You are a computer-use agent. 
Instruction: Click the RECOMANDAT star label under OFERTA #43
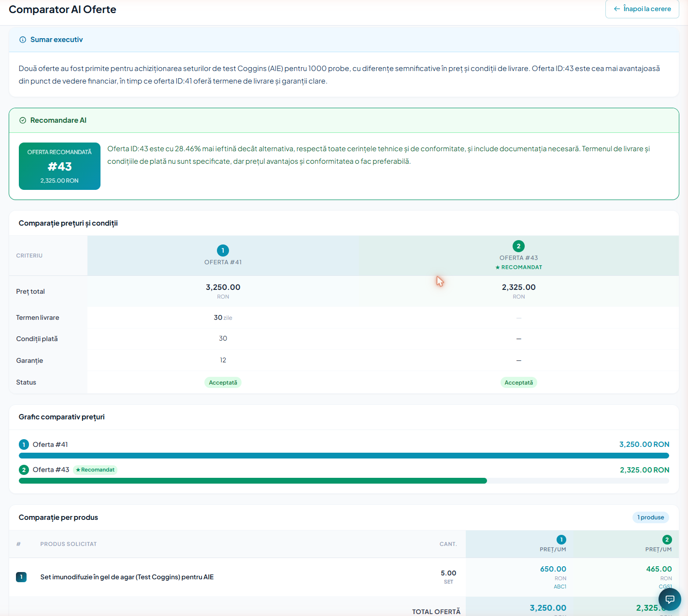point(518,267)
